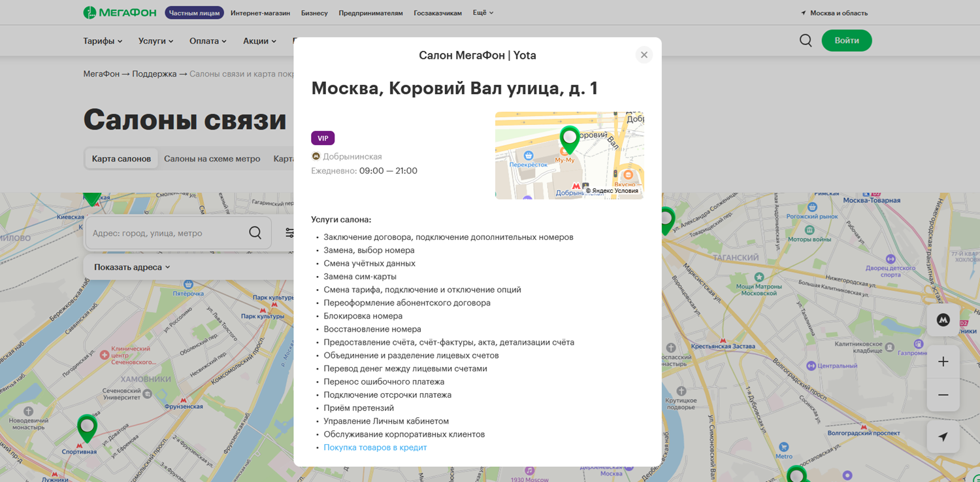This screenshot has height=482, width=980.
Task: Switch to Салоны на схеме метро tab
Action: (212, 158)
